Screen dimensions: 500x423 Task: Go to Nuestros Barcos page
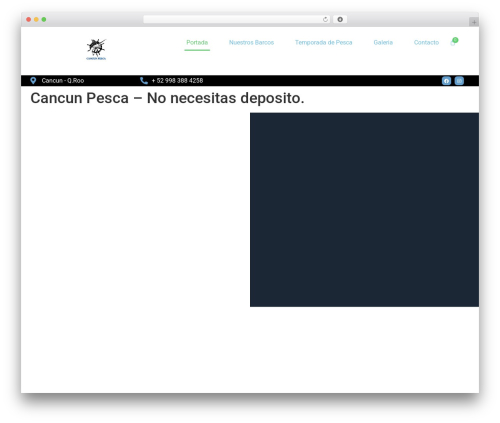251,42
